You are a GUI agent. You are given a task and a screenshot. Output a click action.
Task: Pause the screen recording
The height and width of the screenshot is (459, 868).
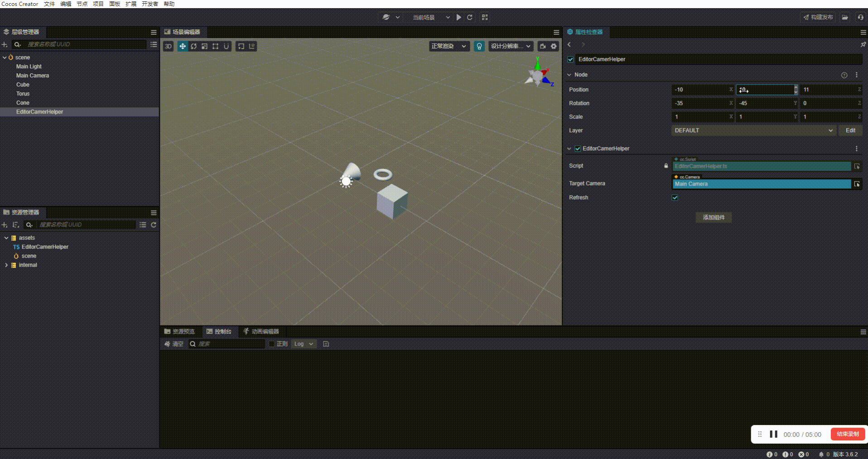pyautogui.click(x=773, y=434)
